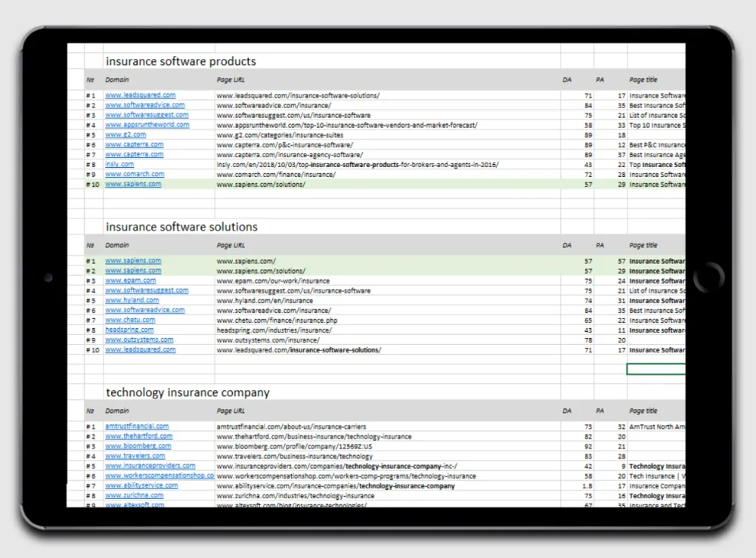Select URL cell www.chetu.com/finance/insurance.php
Viewport: 756px width, 558px height.
tap(277, 321)
